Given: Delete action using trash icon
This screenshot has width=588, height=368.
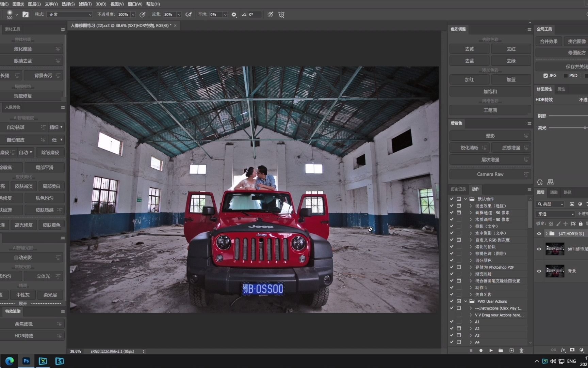Looking at the screenshot, I should tap(521, 350).
